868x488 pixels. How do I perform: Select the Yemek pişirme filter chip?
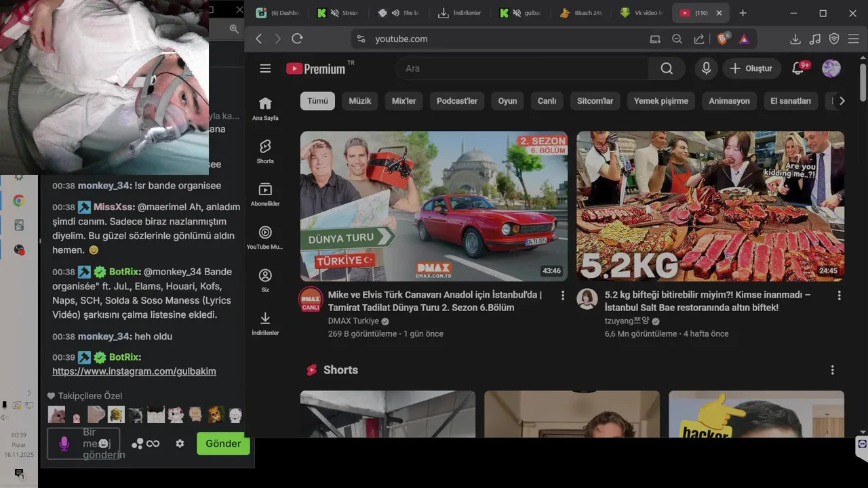661,101
